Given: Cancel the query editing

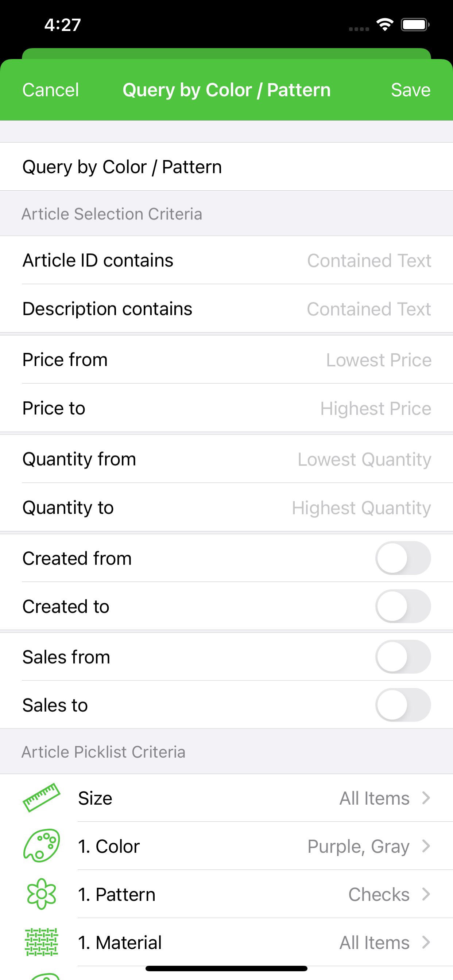Looking at the screenshot, I should (51, 90).
